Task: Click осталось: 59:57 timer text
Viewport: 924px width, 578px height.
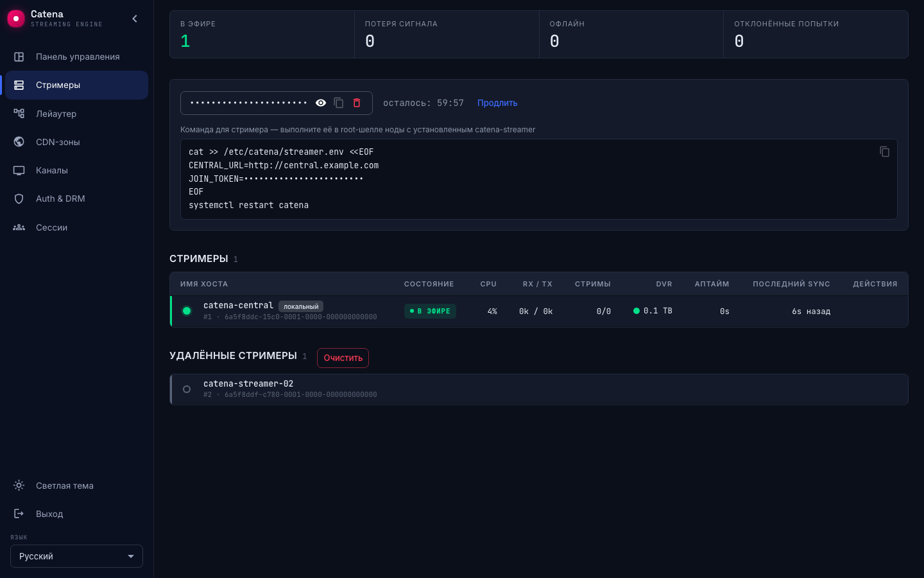Action: (x=424, y=103)
